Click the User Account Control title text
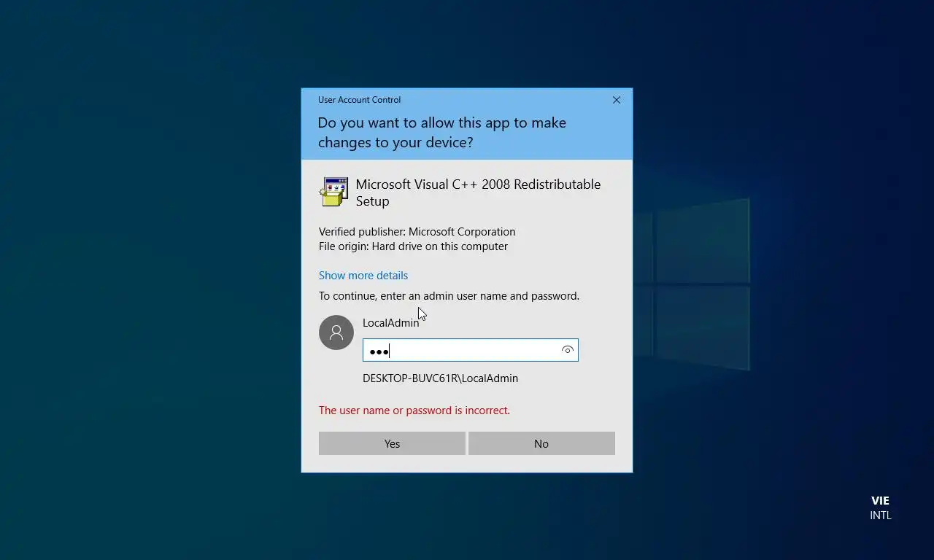 coord(359,100)
